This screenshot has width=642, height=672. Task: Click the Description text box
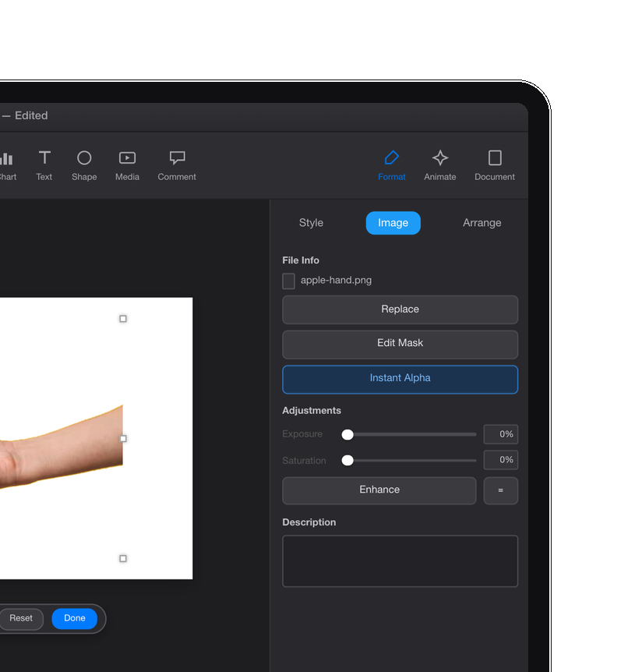(400, 561)
